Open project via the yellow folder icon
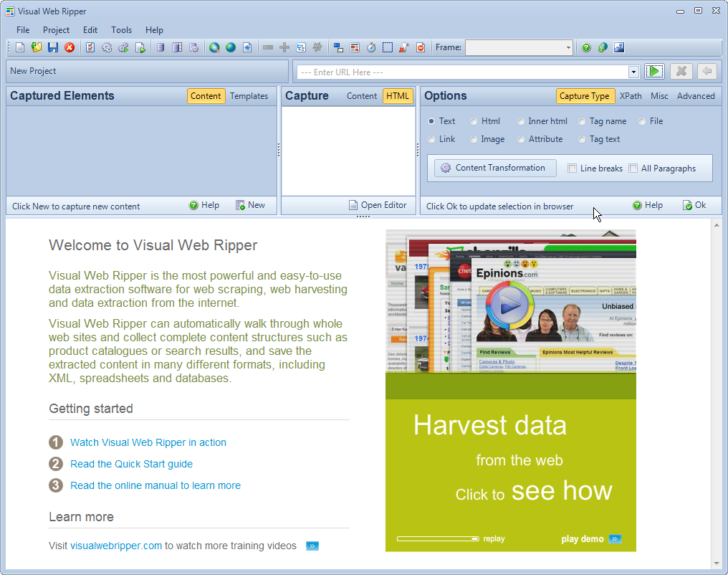Viewport: 728px width, 575px height. pos(37,47)
